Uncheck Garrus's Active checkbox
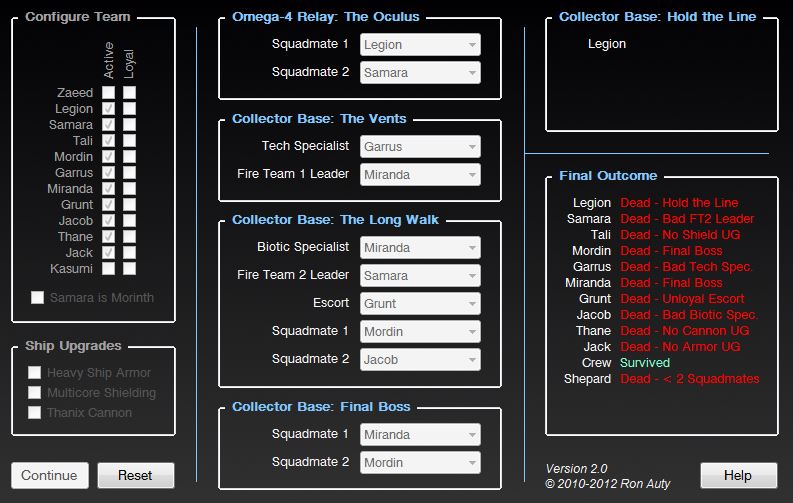 [x=108, y=172]
